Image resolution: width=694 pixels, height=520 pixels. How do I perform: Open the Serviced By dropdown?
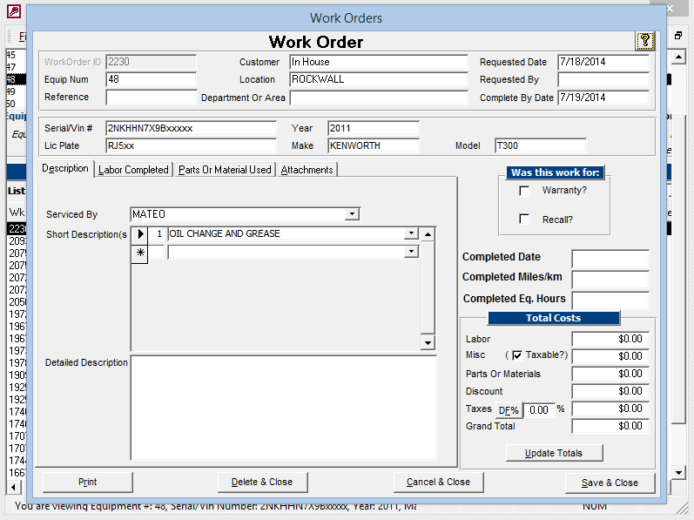[x=352, y=214]
